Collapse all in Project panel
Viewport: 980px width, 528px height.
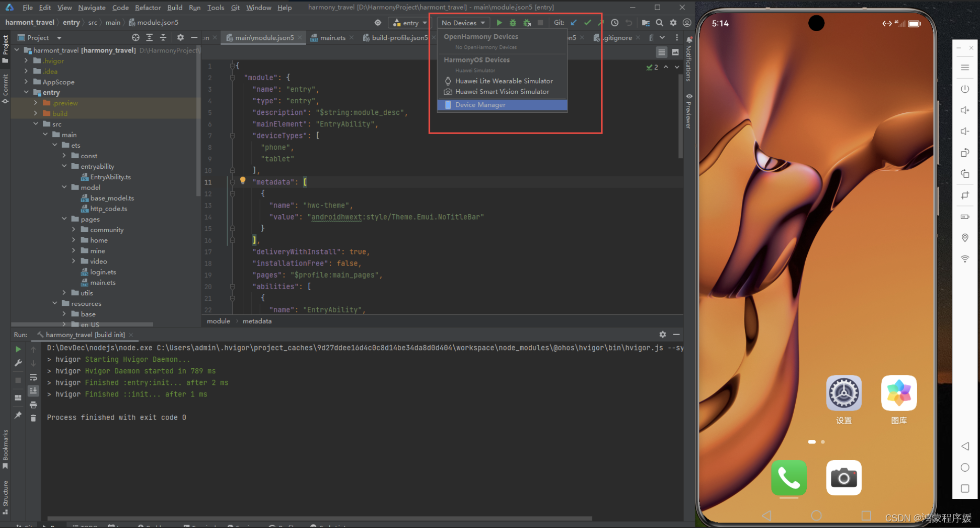(163, 38)
